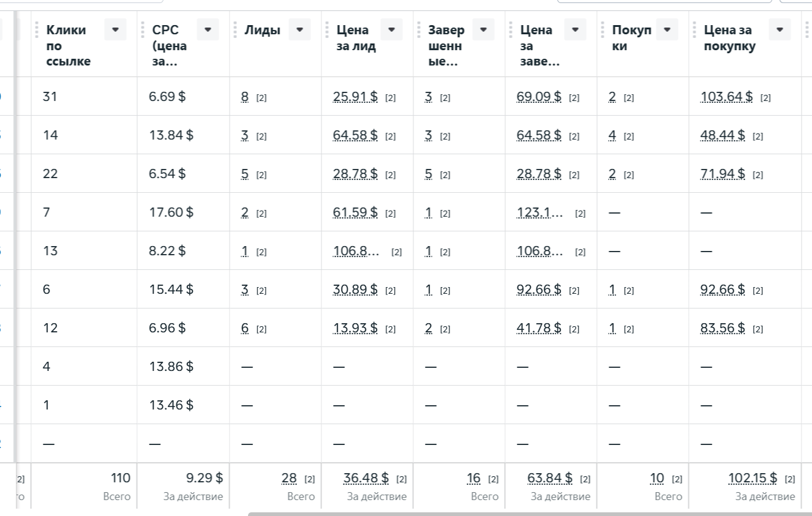Viewport: 812px width, 516px height.
Task: Click the grip icon beside the CPC header
Action: click(143, 29)
